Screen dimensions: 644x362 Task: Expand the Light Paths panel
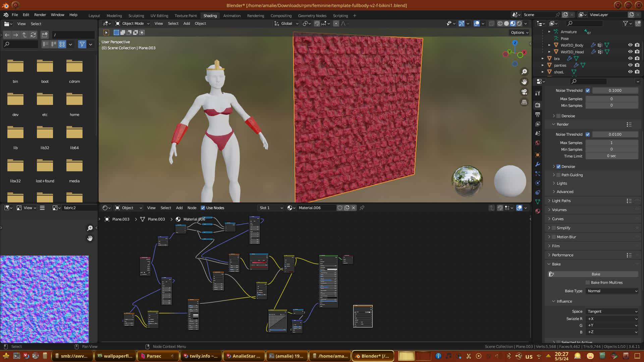click(x=561, y=201)
